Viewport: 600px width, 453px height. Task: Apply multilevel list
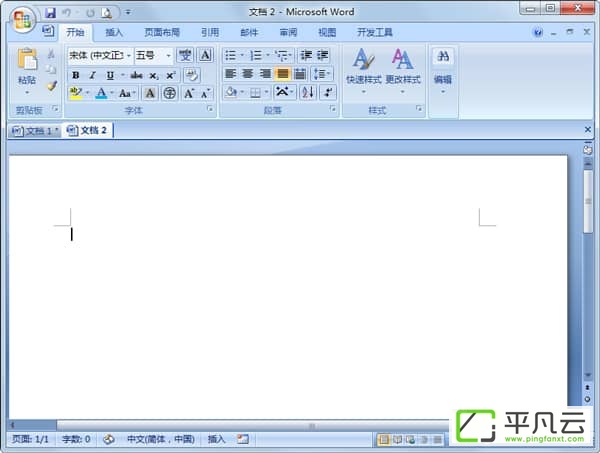[x=282, y=56]
